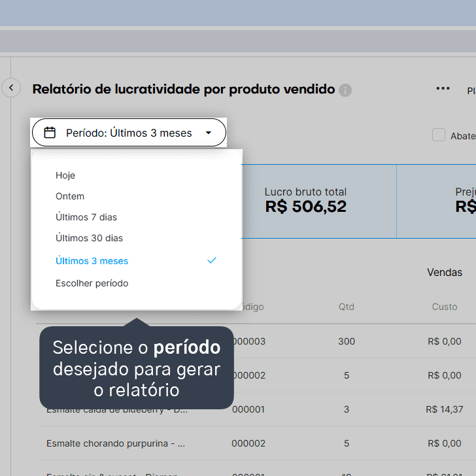The image size is (476, 476).
Task: Toggle the Abate checkbox
Action: tap(439, 135)
